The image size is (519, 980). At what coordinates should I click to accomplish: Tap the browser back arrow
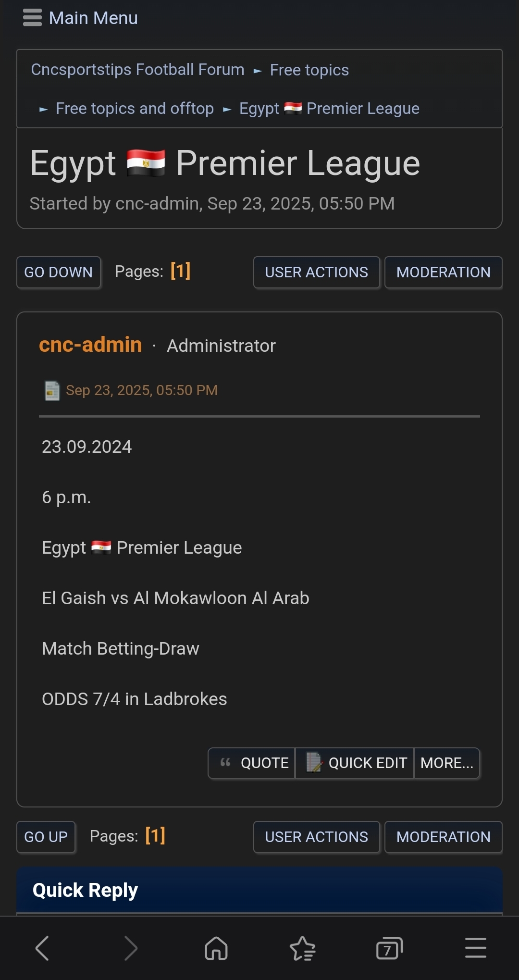pos(42,948)
